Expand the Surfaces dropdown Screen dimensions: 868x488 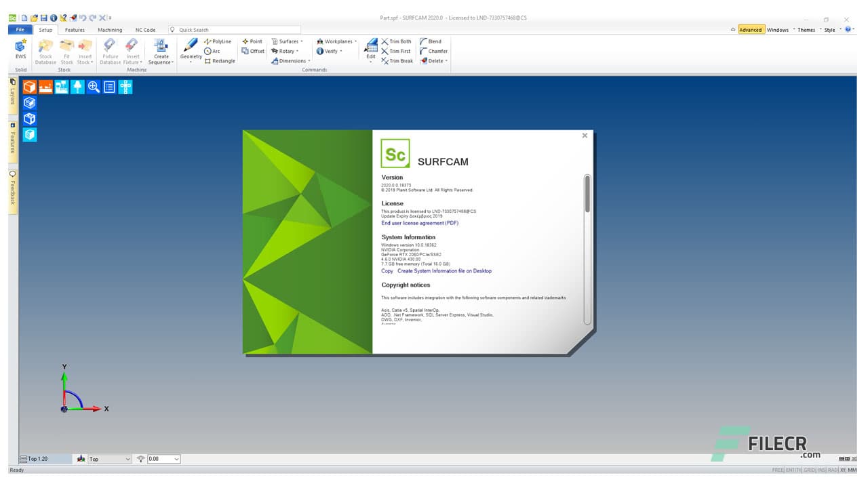pos(288,41)
